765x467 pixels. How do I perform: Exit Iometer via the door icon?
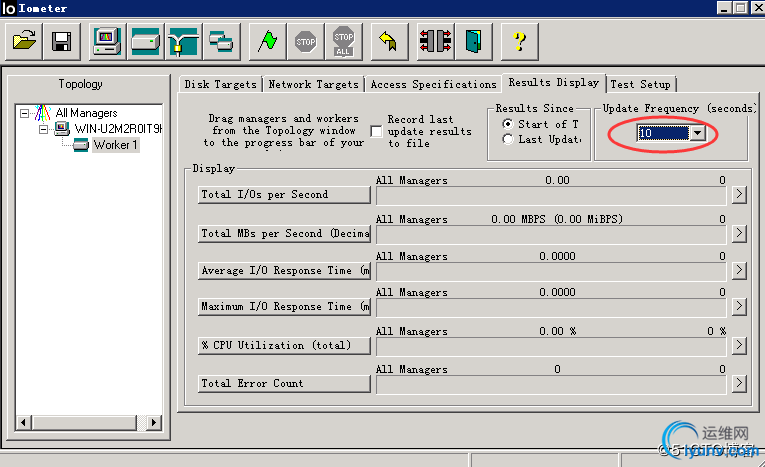[473, 41]
